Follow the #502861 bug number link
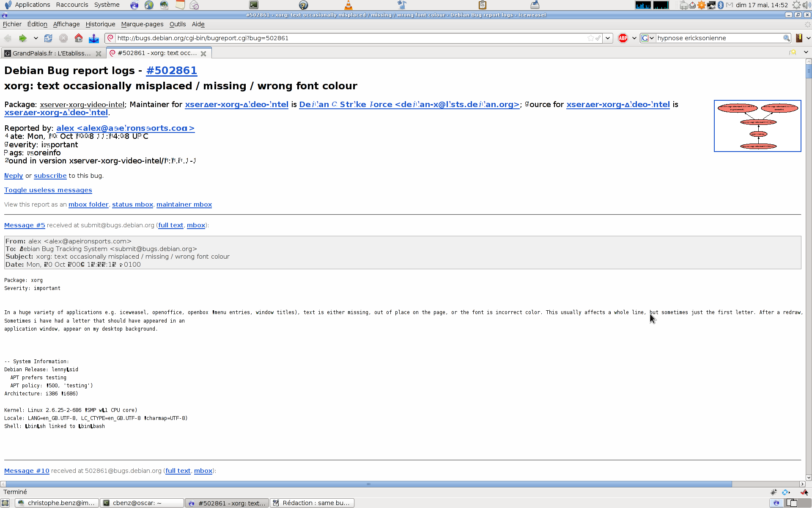The image size is (812, 508). point(172,70)
